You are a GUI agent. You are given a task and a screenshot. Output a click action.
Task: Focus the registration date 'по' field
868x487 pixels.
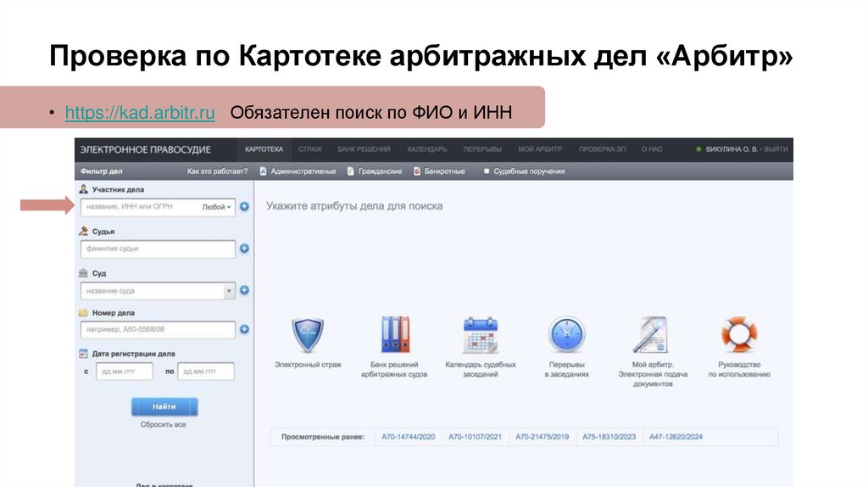pos(206,372)
